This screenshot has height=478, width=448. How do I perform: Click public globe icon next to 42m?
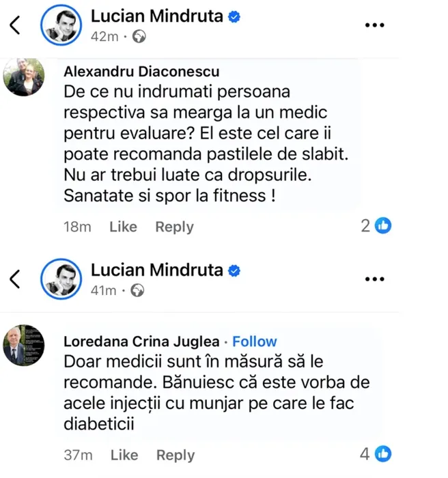pyautogui.click(x=139, y=37)
